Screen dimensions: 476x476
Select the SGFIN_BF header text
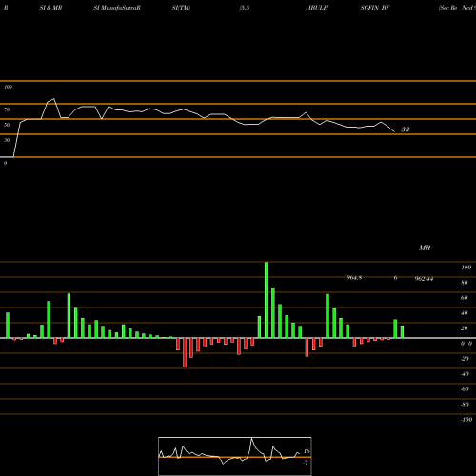(375, 8)
